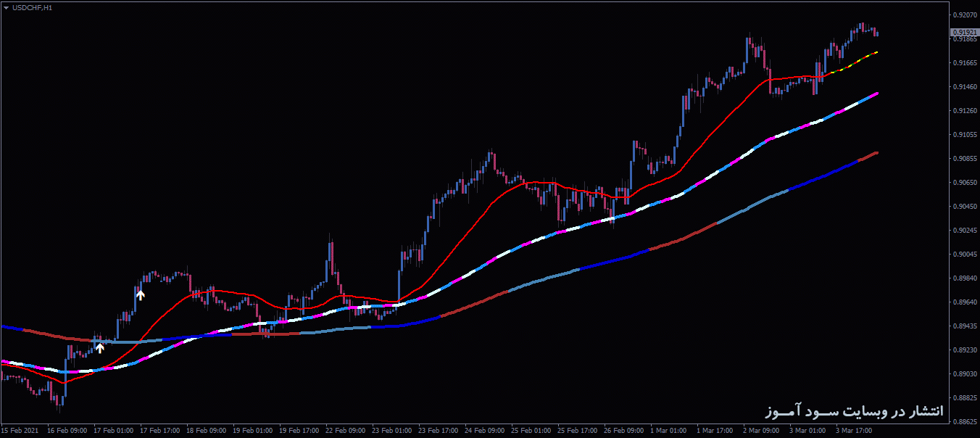Select the right end of the magenta-white line
Viewport: 980px width, 438px height.
click(x=876, y=94)
